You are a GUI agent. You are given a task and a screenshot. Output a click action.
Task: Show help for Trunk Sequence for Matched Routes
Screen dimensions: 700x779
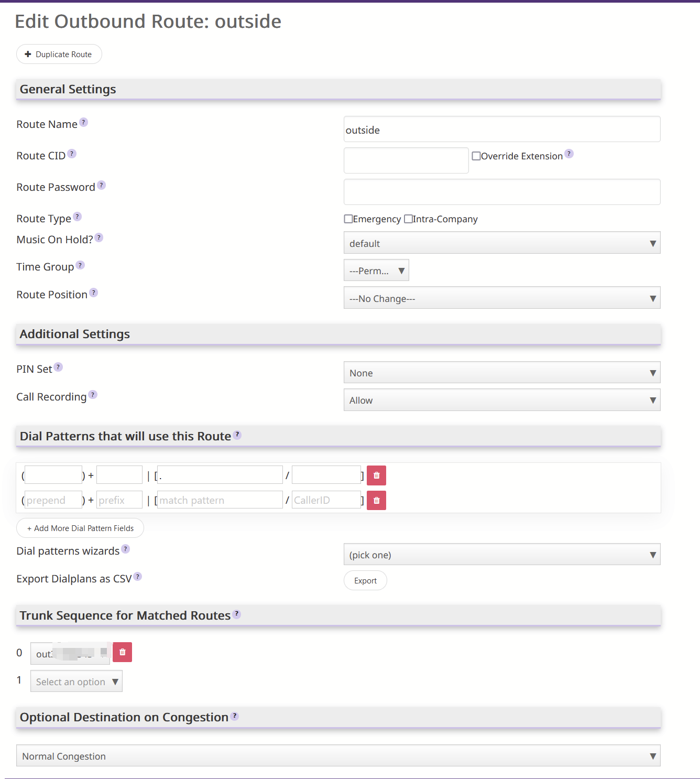coord(237,614)
